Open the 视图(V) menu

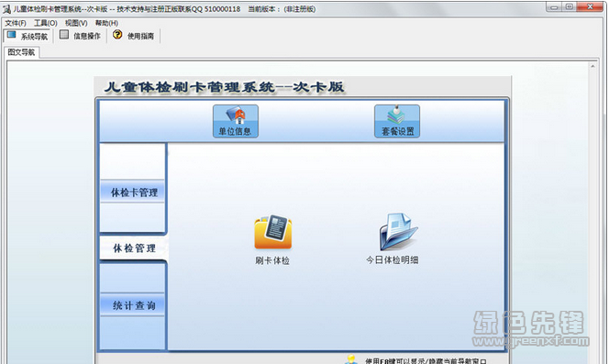pos(76,23)
